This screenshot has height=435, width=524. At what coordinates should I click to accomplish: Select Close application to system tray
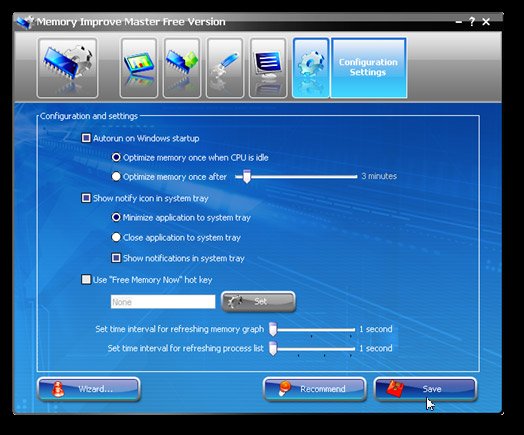(116, 237)
